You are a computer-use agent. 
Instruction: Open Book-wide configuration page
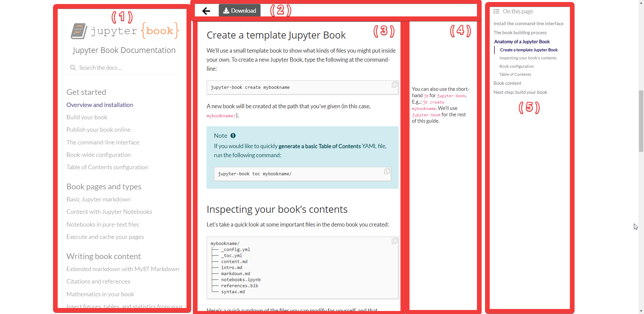[x=99, y=155]
